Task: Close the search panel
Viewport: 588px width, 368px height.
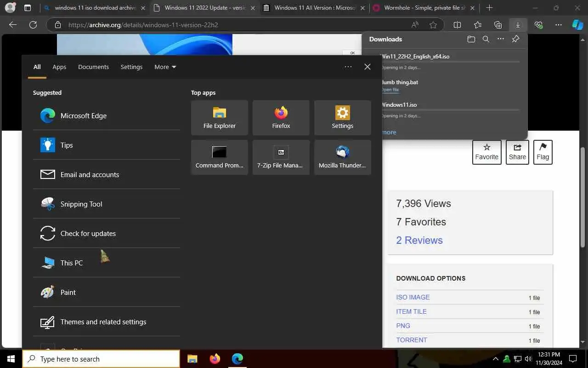Action: (x=367, y=67)
